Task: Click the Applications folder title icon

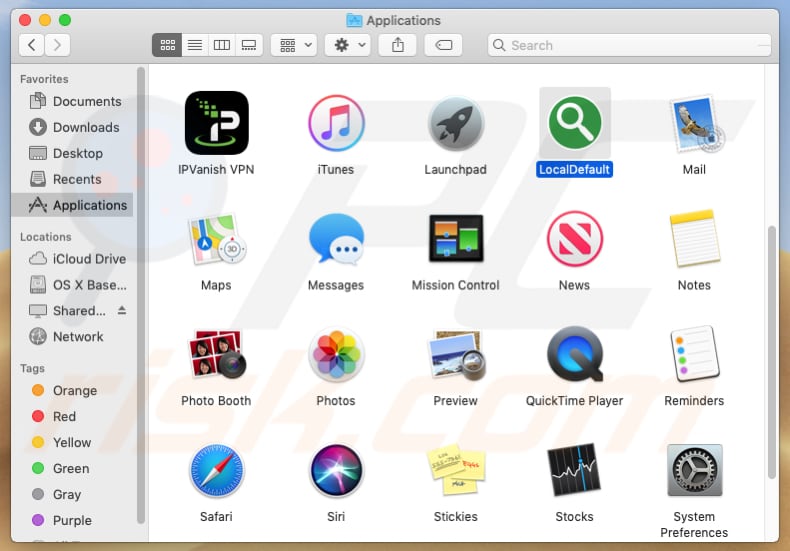Action: pos(354,20)
